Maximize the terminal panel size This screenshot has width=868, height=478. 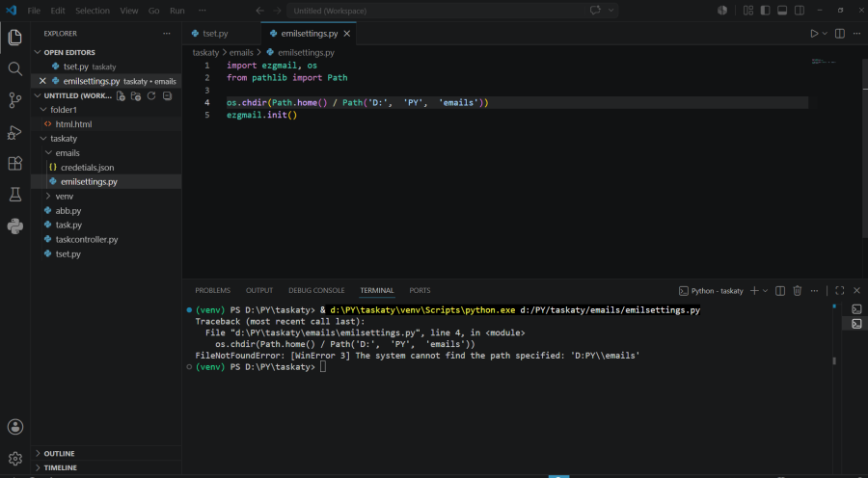[840, 290]
